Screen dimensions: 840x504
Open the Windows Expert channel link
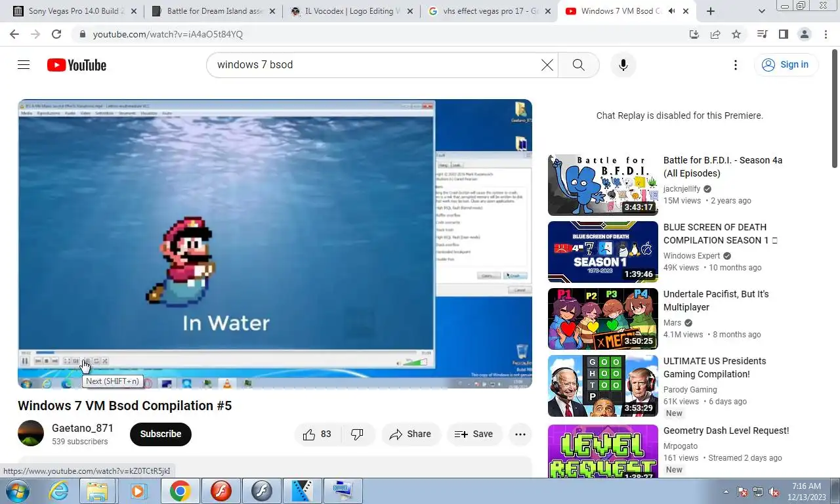[692, 256]
